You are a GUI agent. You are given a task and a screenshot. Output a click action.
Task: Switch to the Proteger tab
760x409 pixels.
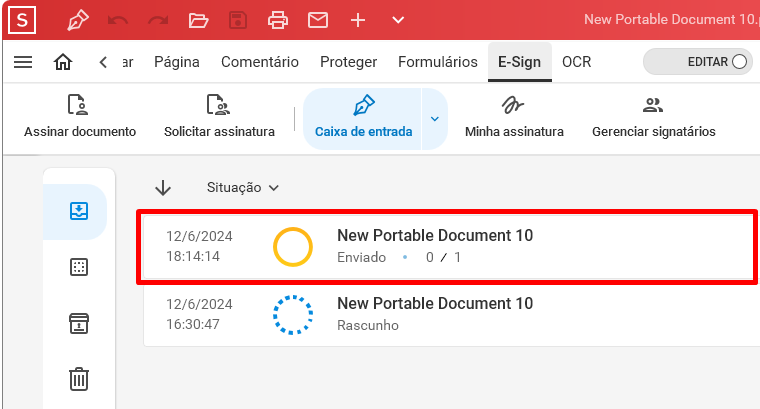[x=348, y=62]
